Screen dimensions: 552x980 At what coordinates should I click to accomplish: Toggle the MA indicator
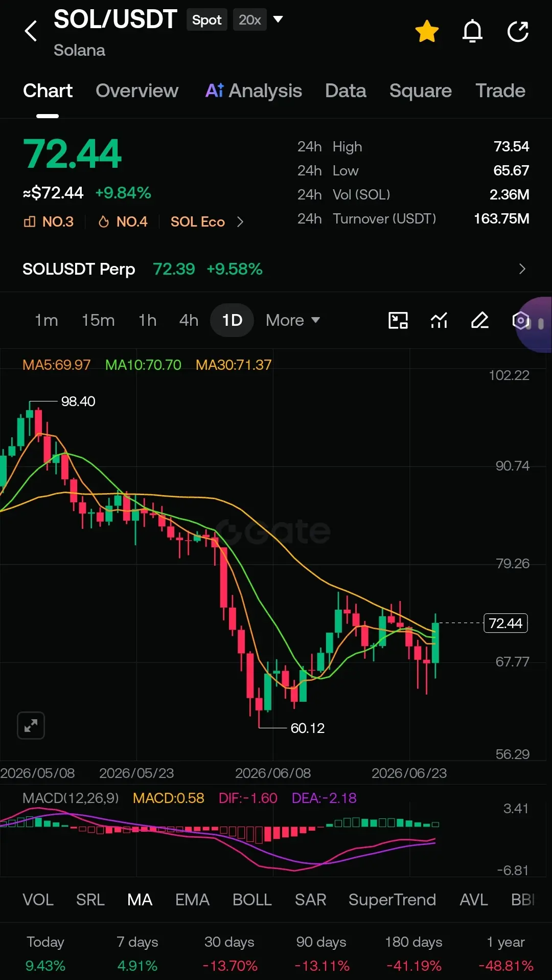click(x=140, y=900)
